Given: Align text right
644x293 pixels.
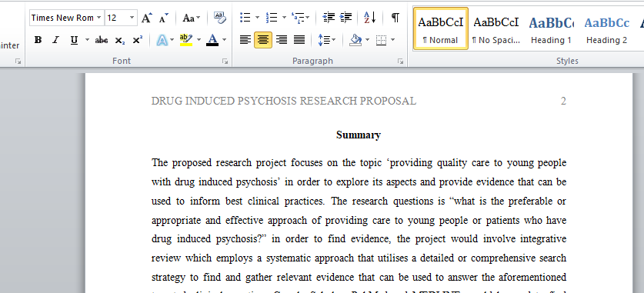Looking at the screenshot, I should (282, 40).
